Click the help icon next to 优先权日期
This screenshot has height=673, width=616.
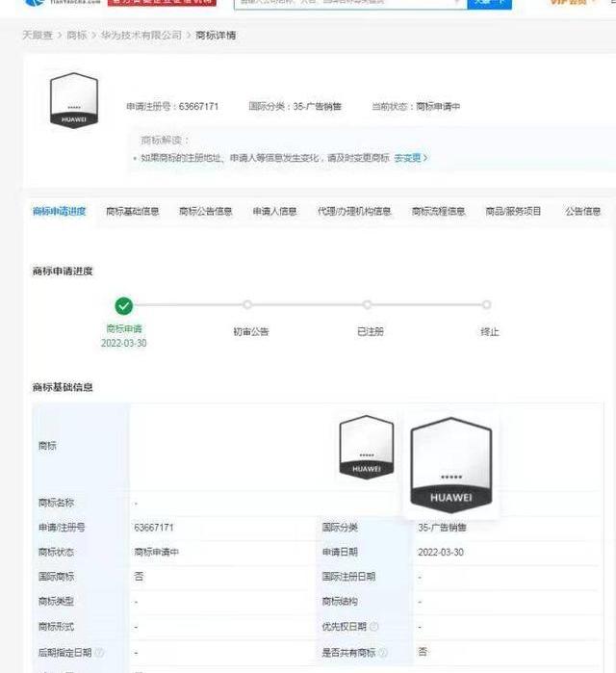(373, 627)
